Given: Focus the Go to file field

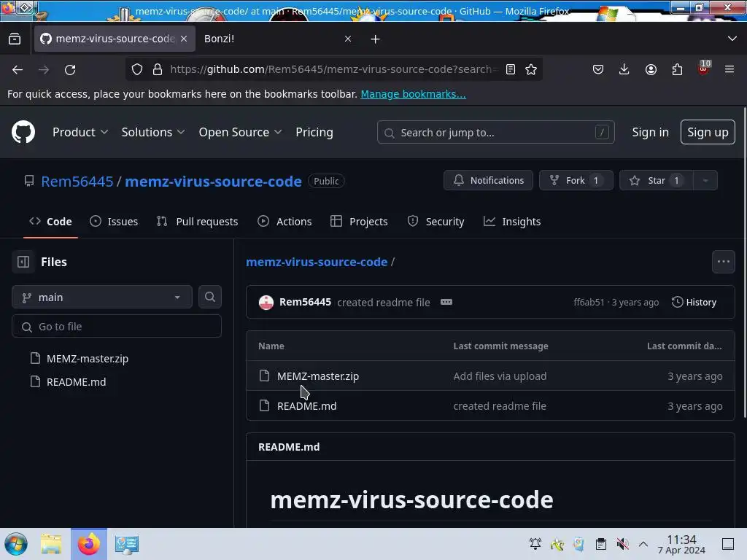Looking at the screenshot, I should (x=117, y=327).
